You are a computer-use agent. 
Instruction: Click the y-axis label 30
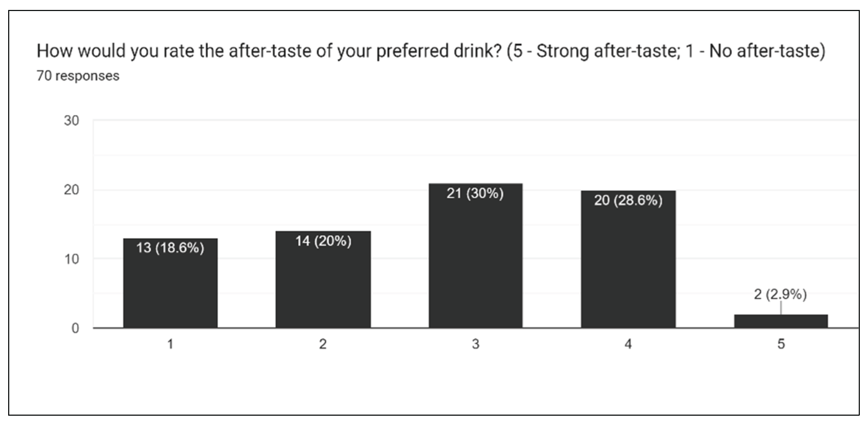[x=71, y=121]
